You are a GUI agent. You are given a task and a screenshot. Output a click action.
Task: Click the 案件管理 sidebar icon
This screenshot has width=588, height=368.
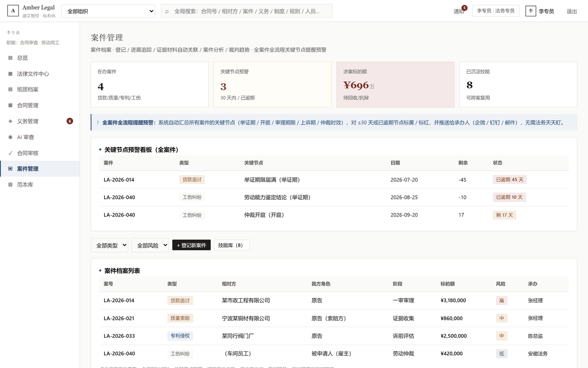click(x=10, y=169)
